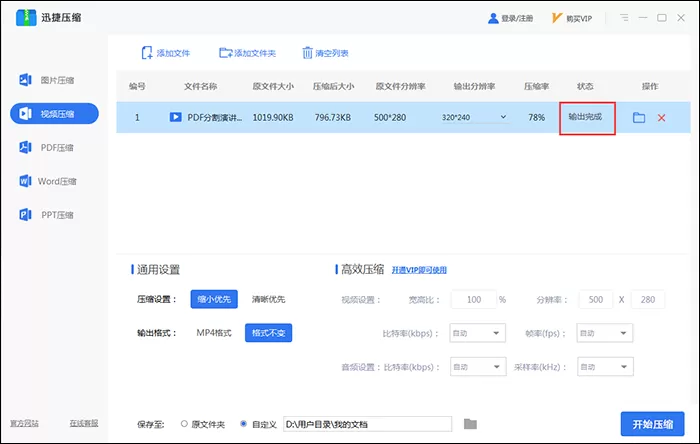Click 添加文件 button text

tap(173, 53)
